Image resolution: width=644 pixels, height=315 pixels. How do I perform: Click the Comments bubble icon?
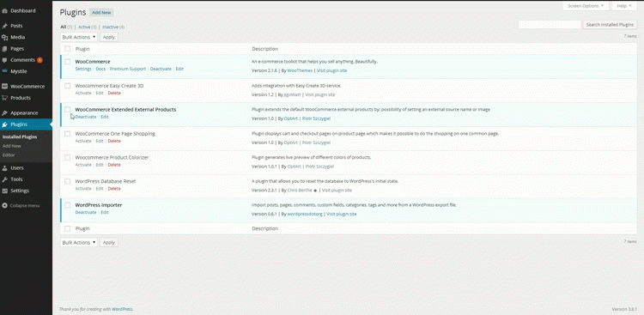click(4, 60)
